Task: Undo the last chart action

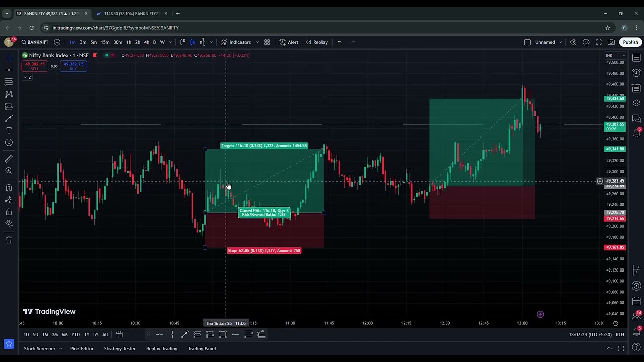Action: point(340,42)
